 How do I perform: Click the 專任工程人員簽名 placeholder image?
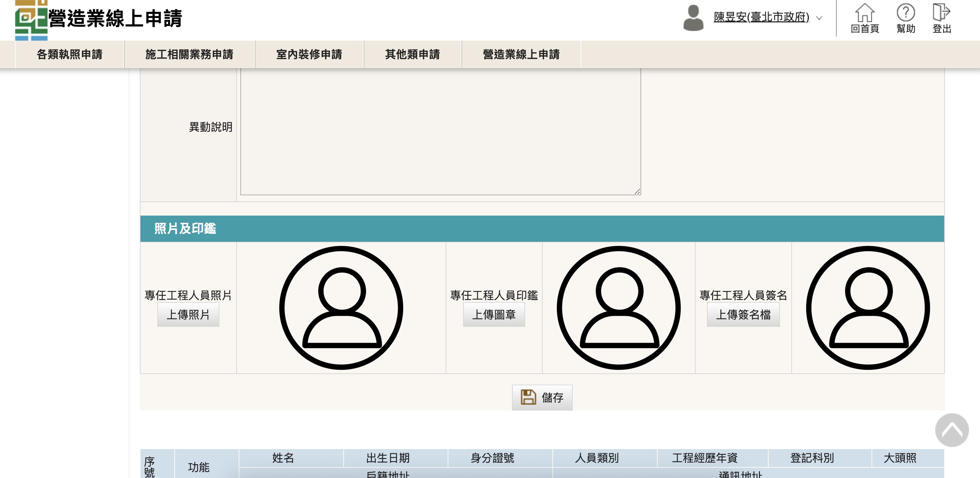pyautogui.click(x=868, y=308)
